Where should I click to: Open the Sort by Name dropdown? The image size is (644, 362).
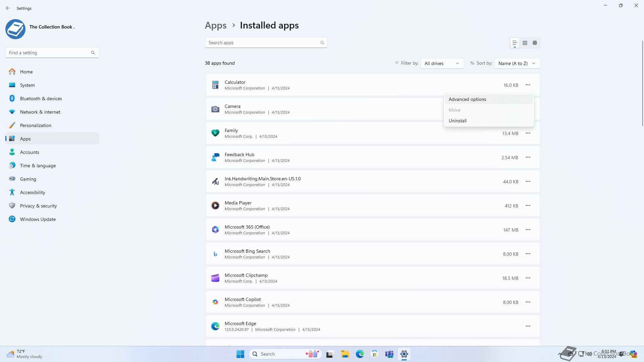pos(517,63)
